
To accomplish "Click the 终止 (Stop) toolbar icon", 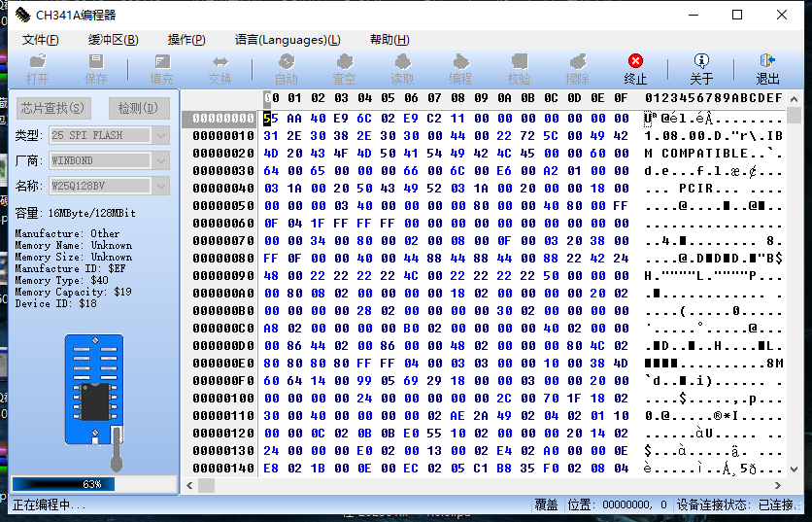I will click(635, 68).
